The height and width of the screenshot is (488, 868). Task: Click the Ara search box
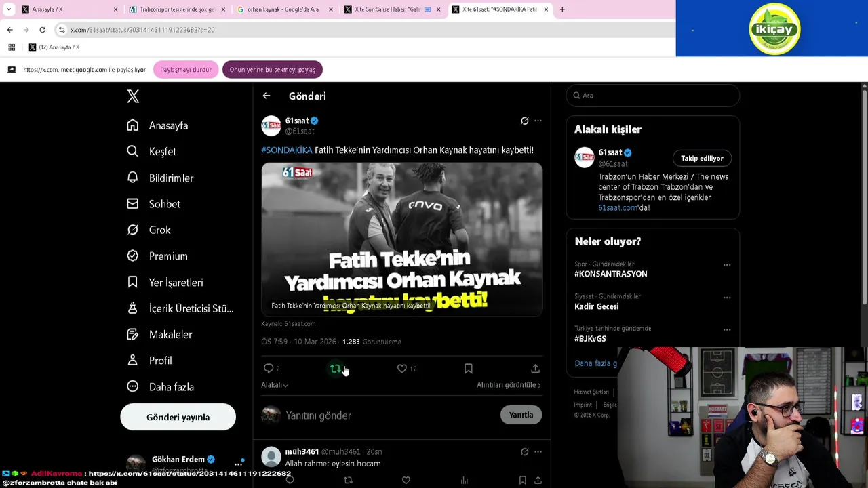(652, 96)
